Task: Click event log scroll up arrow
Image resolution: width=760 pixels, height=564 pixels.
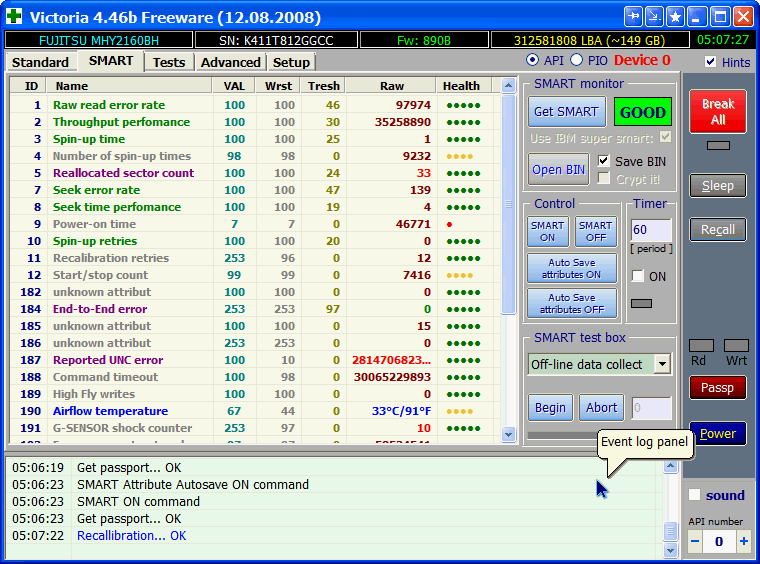Action: click(x=670, y=466)
